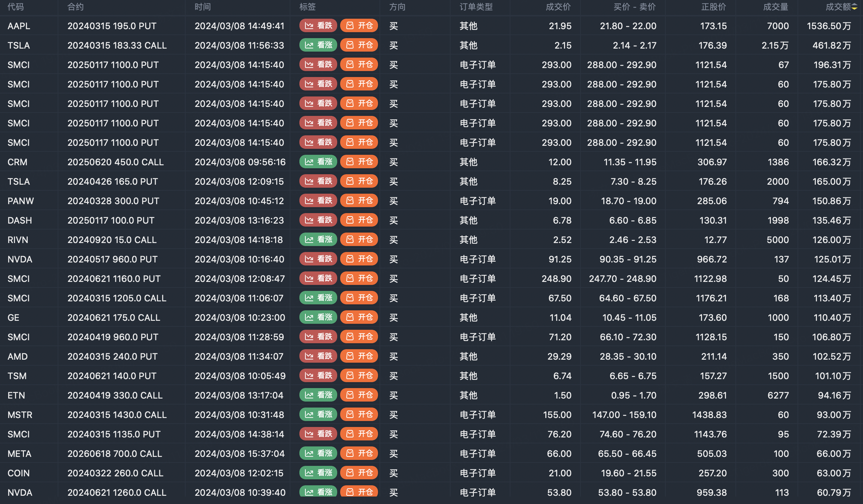Click the 看涨 tag on META row
Screen dimensions: 863x504
(318, 454)
